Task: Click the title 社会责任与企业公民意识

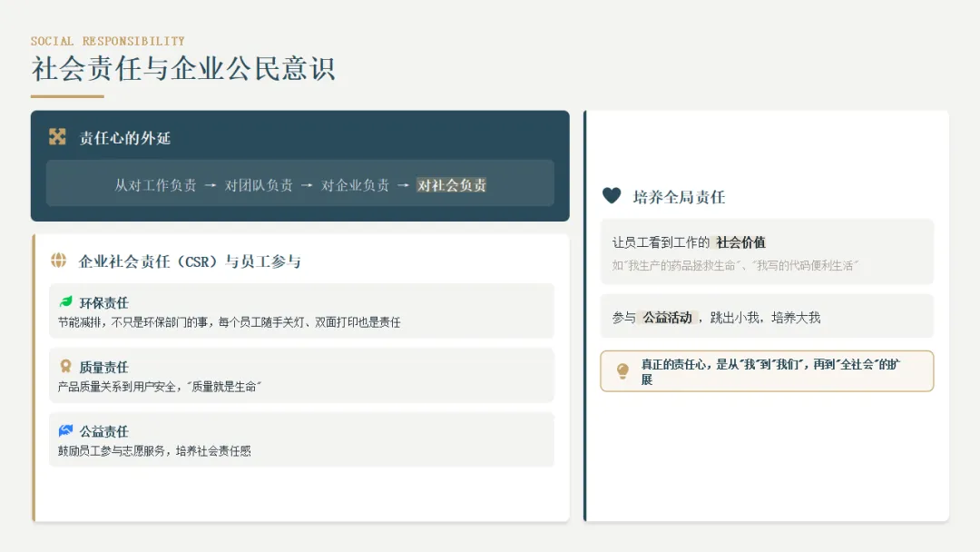Action: tap(183, 68)
